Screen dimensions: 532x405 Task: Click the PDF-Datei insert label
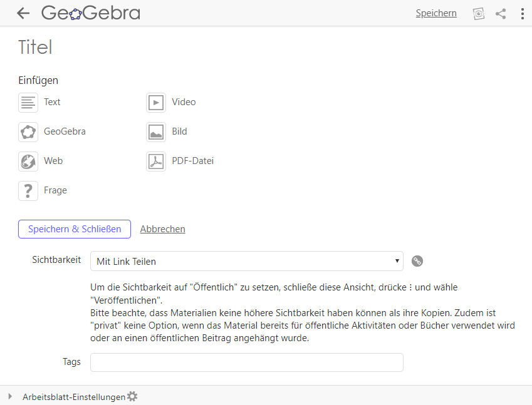point(193,161)
